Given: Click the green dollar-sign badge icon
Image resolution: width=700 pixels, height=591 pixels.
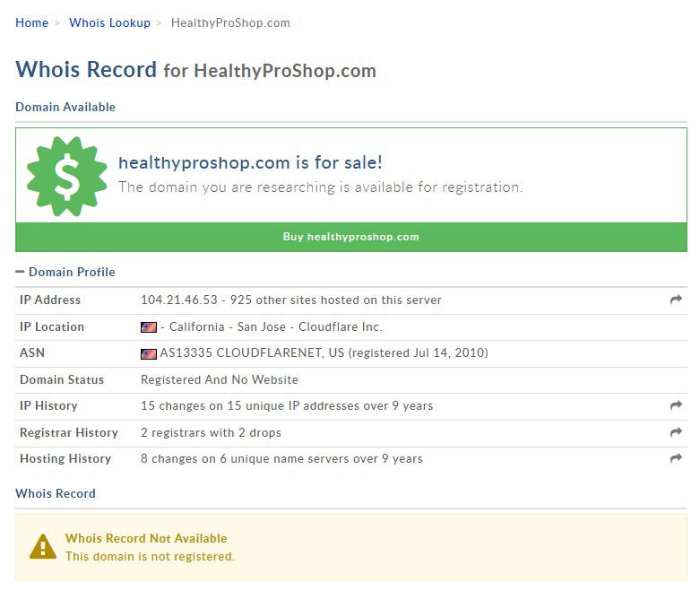Looking at the screenshot, I should point(66,177).
